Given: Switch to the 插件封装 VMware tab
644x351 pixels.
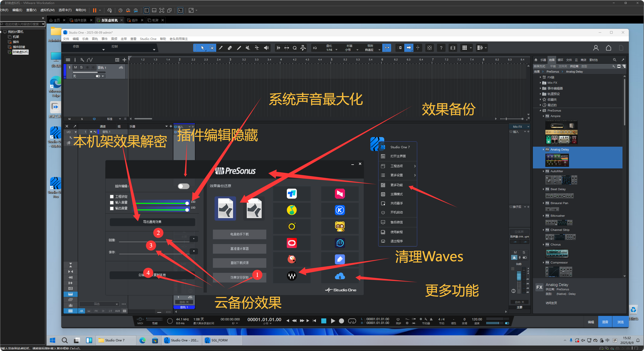Looking at the screenshot, I should coord(81,20).
